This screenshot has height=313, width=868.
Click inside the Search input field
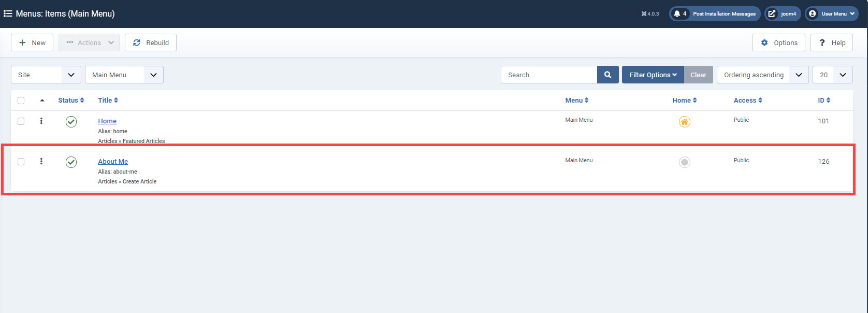click(549, 75)
